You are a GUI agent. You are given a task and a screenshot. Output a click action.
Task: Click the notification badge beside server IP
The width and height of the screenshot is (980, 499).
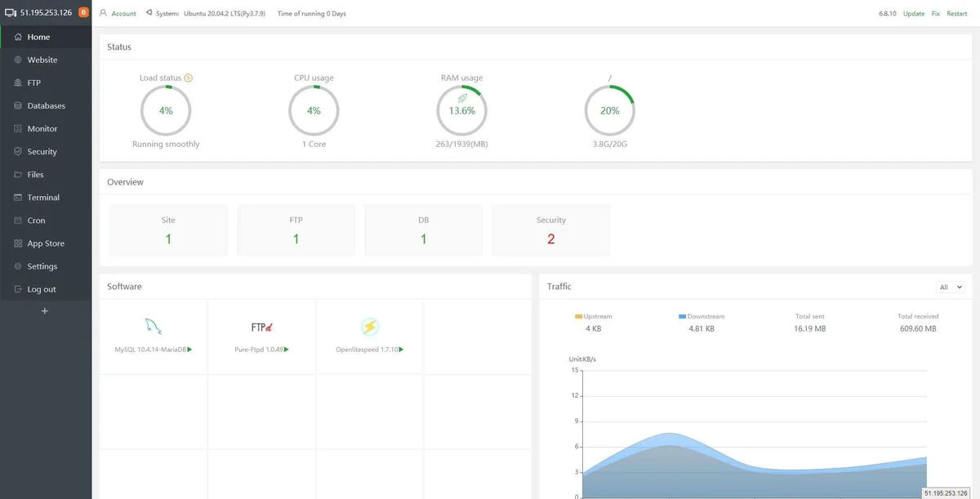[83, 13]
